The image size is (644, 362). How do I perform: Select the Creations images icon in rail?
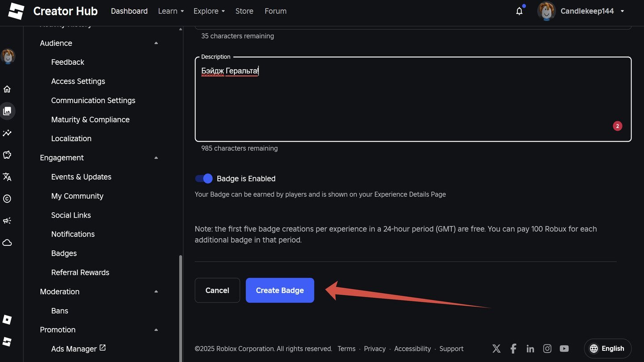pyautogui.click(x=7, y=111)
